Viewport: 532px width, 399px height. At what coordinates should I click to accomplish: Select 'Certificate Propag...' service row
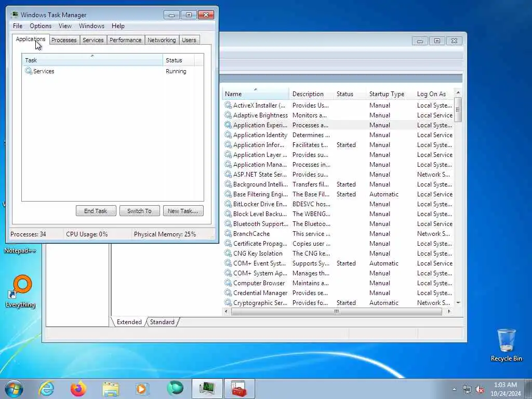point(338,243)
